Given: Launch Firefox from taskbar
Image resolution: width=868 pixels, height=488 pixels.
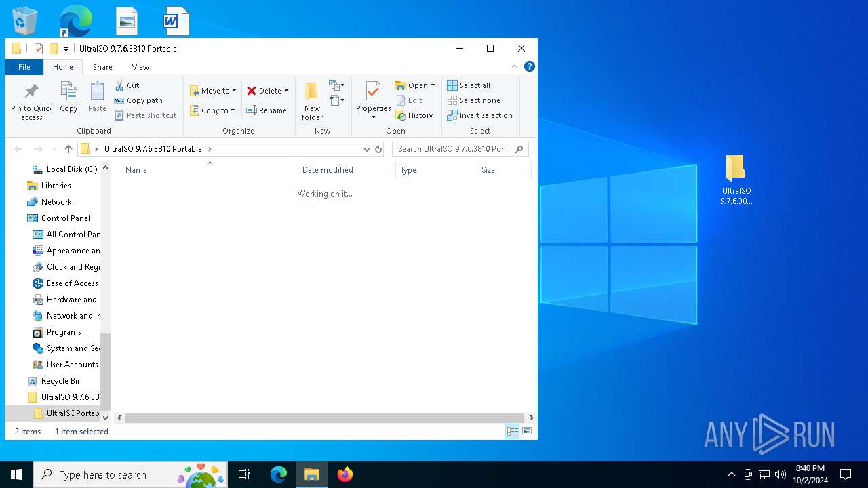Looking at the screenshot, I should pyautogui.click(x=345, y=474).
